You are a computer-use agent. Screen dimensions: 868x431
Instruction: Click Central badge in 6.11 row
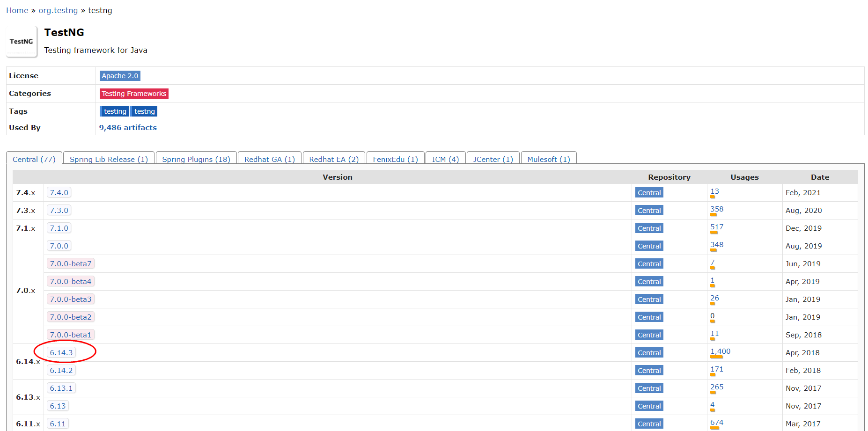coord(649,424)
